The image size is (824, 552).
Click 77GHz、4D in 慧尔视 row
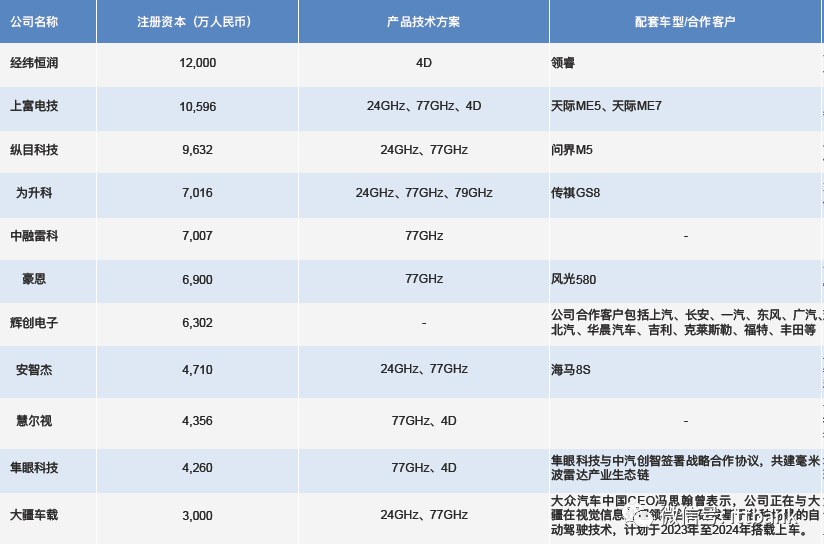click(x=424, y=421)
